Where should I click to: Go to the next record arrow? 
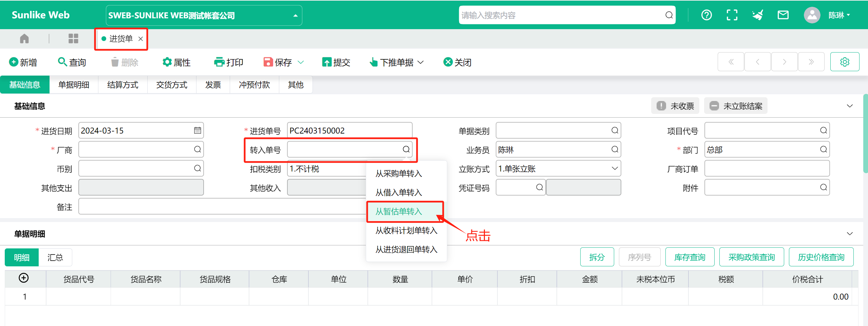pos(785,62)
